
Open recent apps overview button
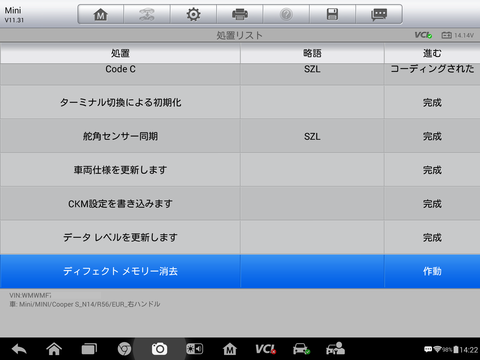point(89,349)
